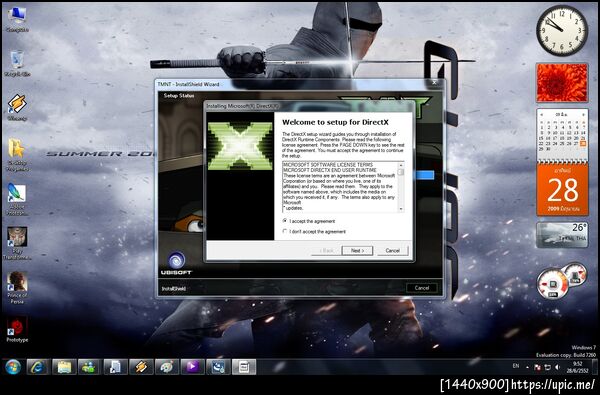Screen dimensions: 600x395
Task: Open Internet Explorer from the taskbar
Action: tap(38, 367)
